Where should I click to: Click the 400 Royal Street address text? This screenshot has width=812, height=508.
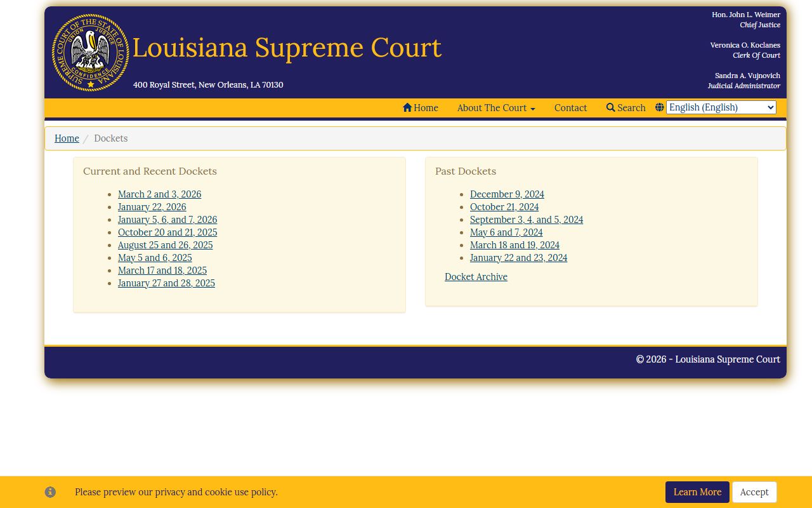point(208,85)
